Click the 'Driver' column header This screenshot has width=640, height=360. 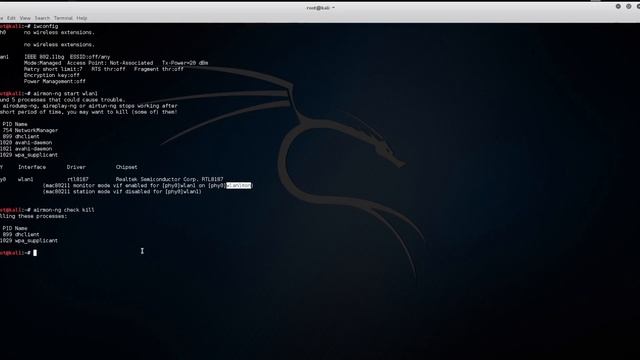pyautogui.click(x=76, y=167)
